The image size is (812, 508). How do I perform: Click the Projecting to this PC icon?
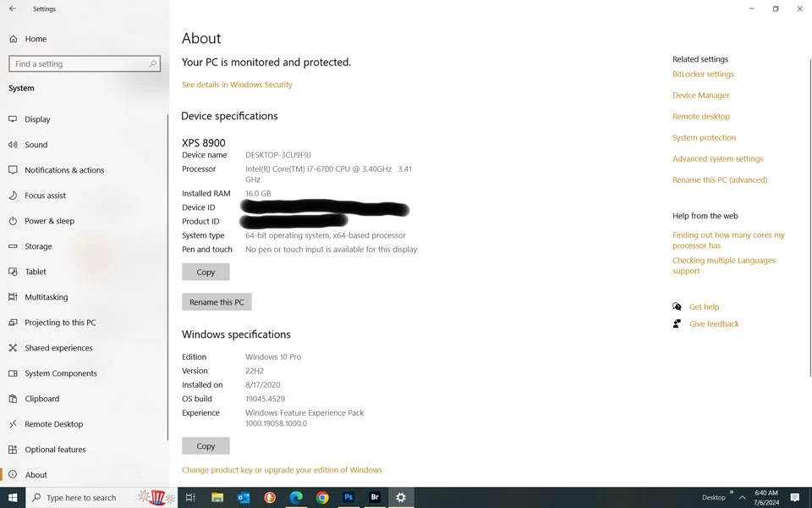click(x=13, y=323)
